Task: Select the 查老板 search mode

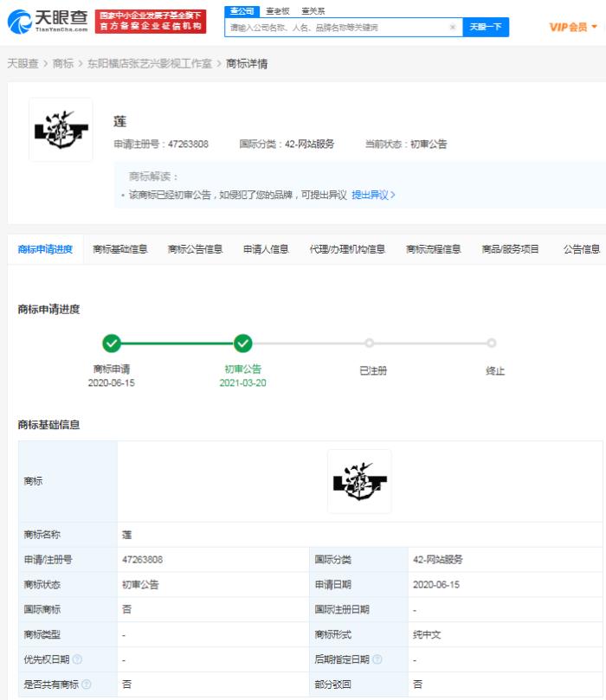Action: 277,10
